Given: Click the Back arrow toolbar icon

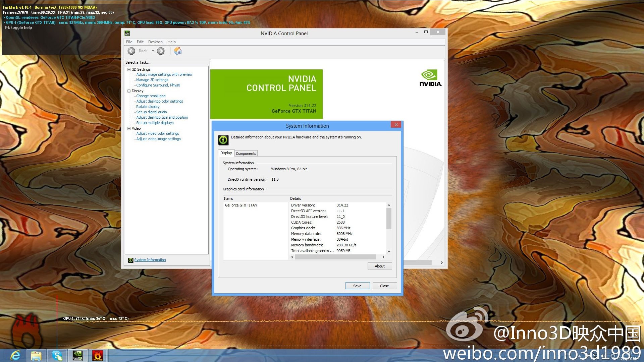Looking at the screenshot, I should coord(131,51).
